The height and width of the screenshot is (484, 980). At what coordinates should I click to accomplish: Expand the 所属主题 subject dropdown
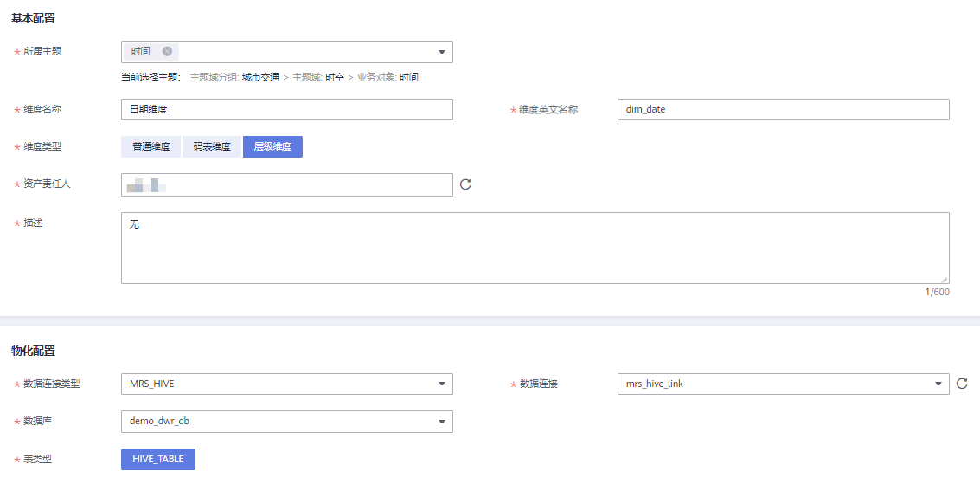coord(442,52)
